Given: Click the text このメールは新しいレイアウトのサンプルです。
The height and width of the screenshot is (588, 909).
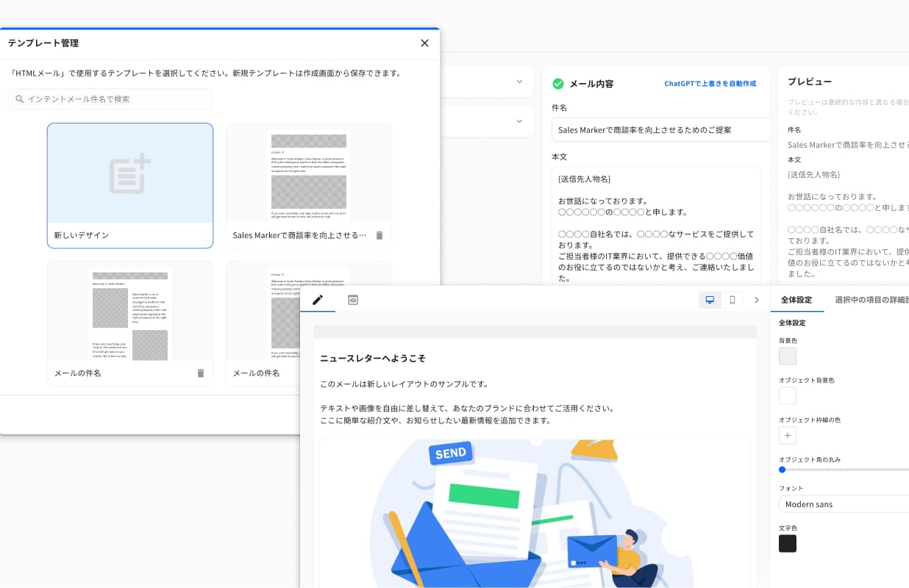Looking at the screenshot, I should pyautogui.click(x=404, y=384).
